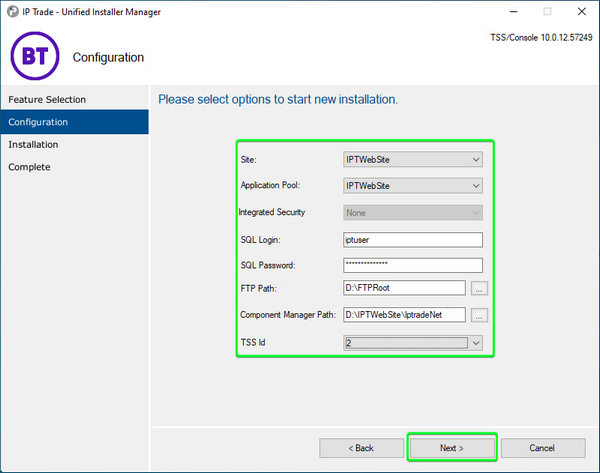Click the BT logo in the header

35,56
